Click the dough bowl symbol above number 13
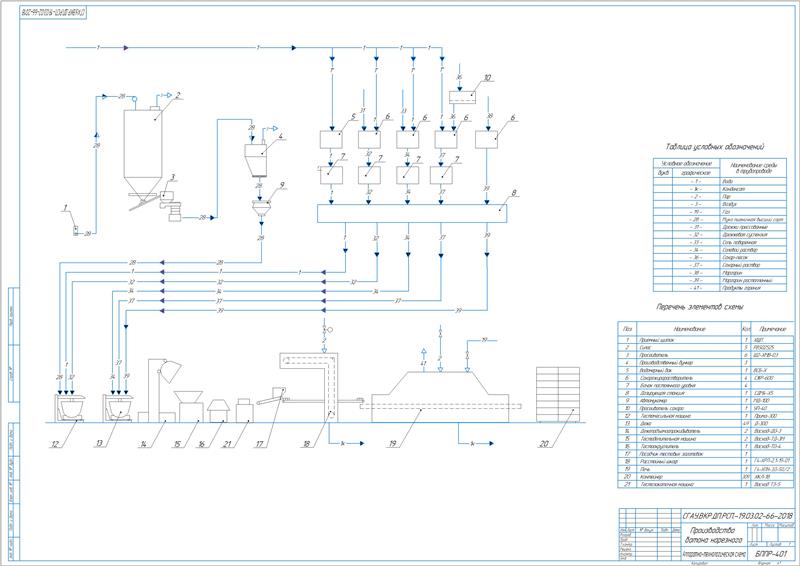This screenshot has width=800, height=566. pyautogui.click(x=118, y=408)
